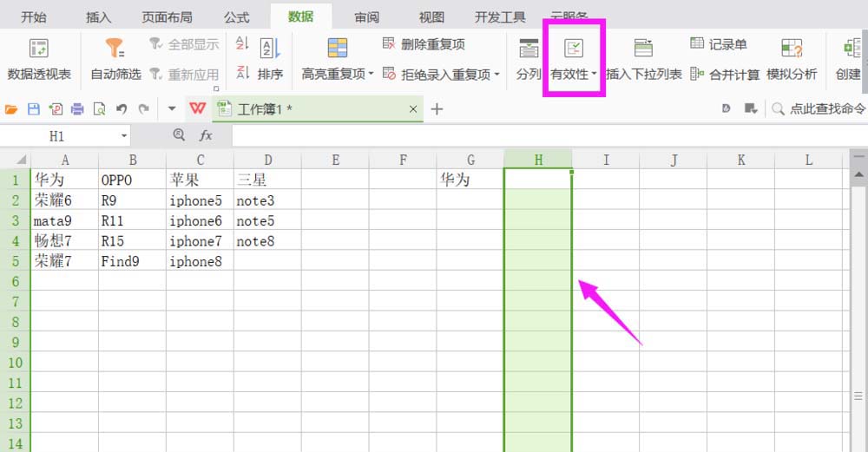Click 删除重复项 remove duplicates

point(424,44)
